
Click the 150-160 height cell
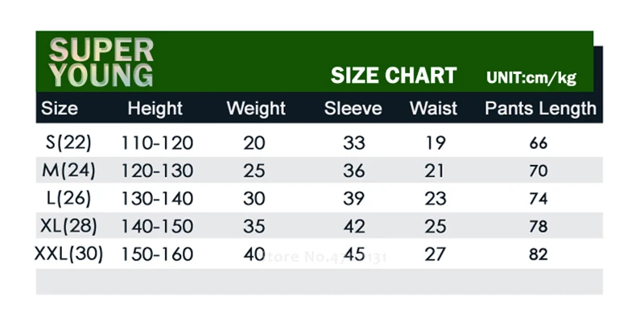157,254
